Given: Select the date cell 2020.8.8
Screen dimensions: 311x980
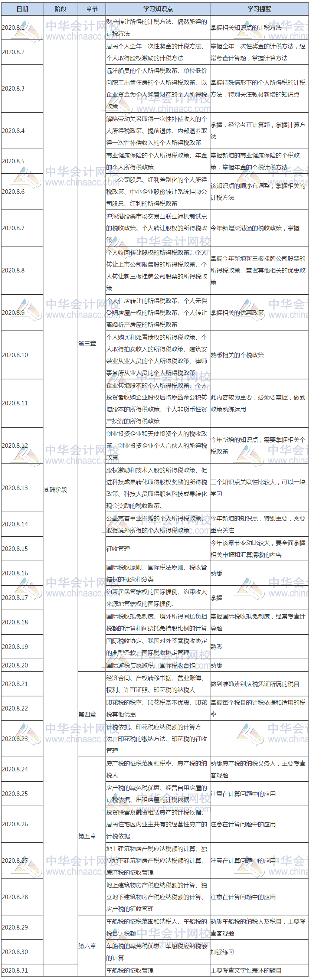Looking at the screenshot, I should [x=22, y=271].
